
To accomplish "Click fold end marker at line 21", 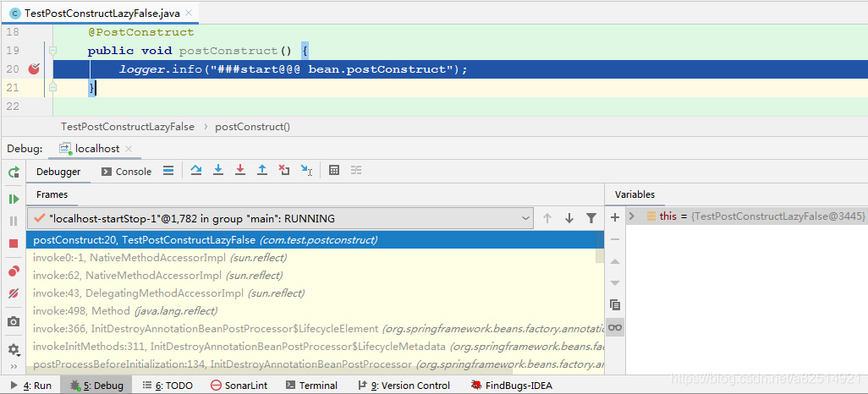I will point(52,87).
